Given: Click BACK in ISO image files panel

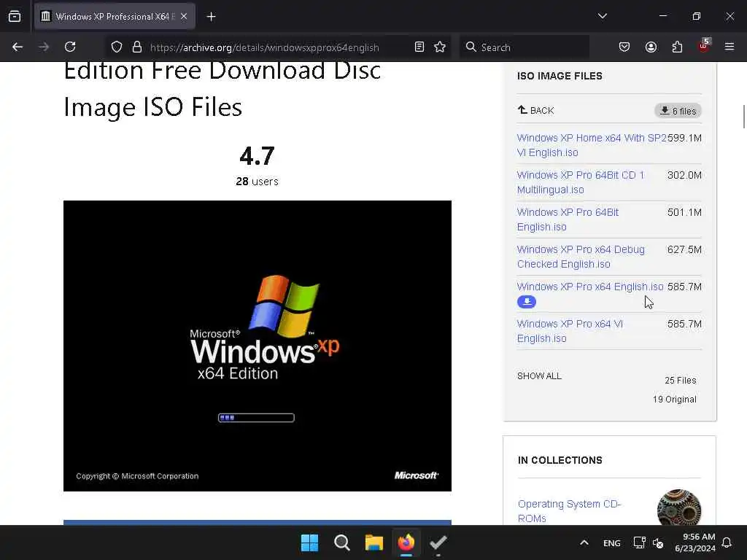Looking at the screenshot, I should [536, 111].
